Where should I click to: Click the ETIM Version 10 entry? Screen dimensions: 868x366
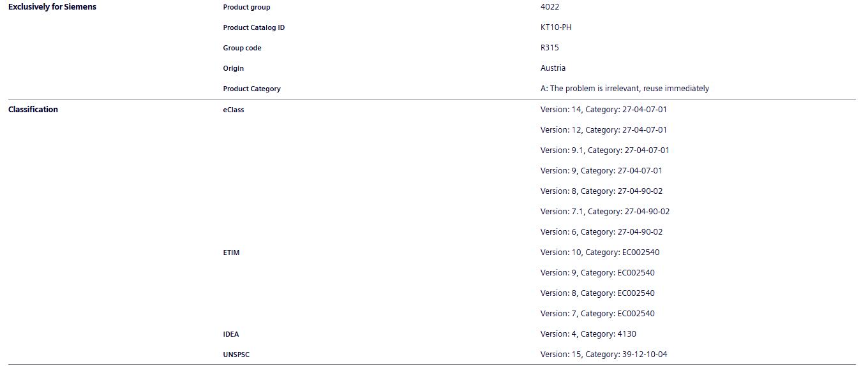(599, 253)
